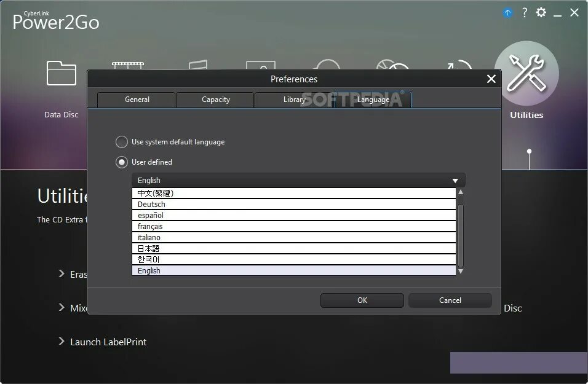Image resolution: width=588 pixels, height=384 pixels.
Task: Close the Preferences dialog with X
Action: tap(491, 79)
